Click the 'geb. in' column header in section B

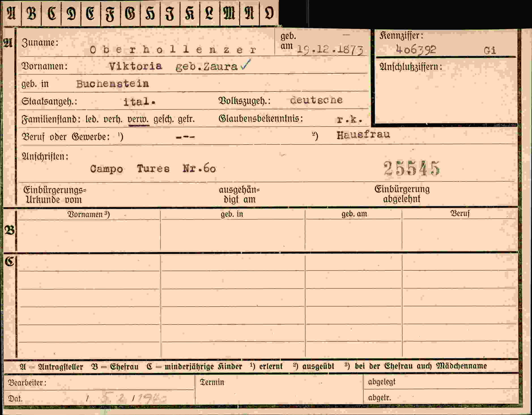click(232, 214)
